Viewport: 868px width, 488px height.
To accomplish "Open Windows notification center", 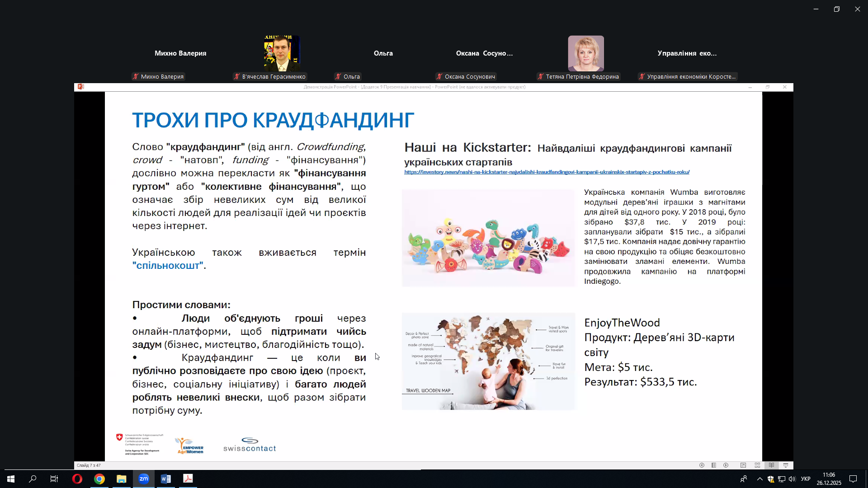I will (853, 479).
